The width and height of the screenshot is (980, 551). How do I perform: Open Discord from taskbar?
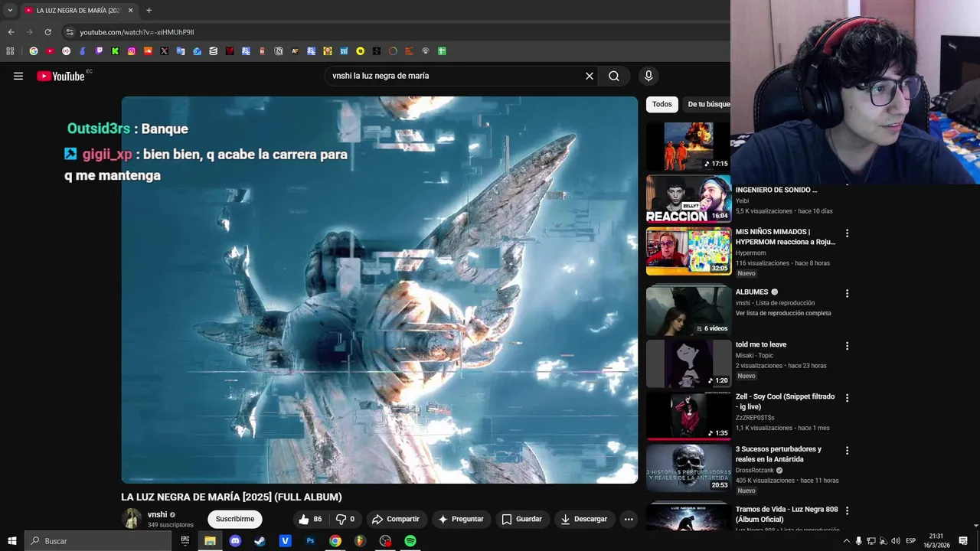click(235, 541)
